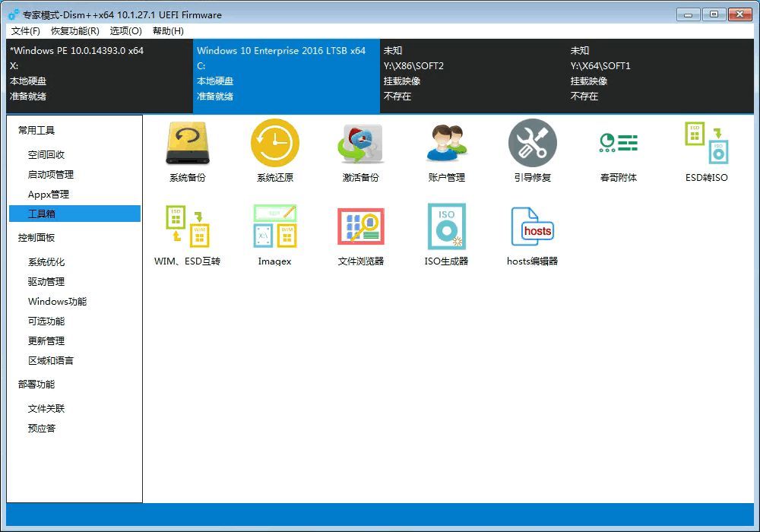Select the Windows 10 Enterprise 2016 LTSB tile
Screen dimensions: 760x532
287,76
